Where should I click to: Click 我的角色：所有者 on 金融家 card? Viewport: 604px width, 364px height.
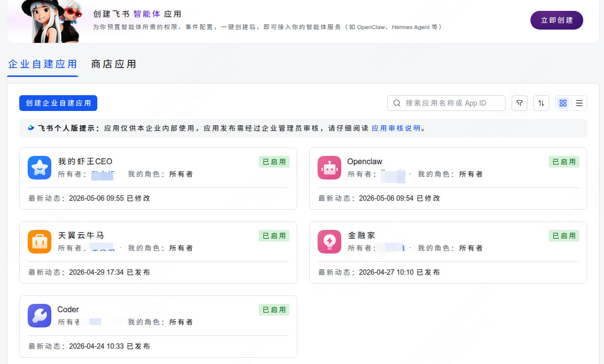450,248
